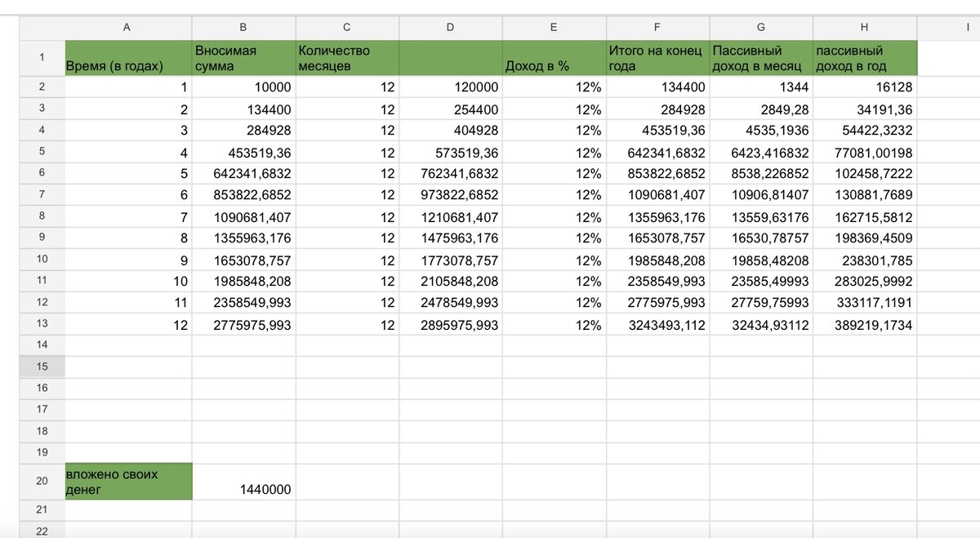
Task: Click header cell 'Количество месяцев'
Action: [347, 58]
